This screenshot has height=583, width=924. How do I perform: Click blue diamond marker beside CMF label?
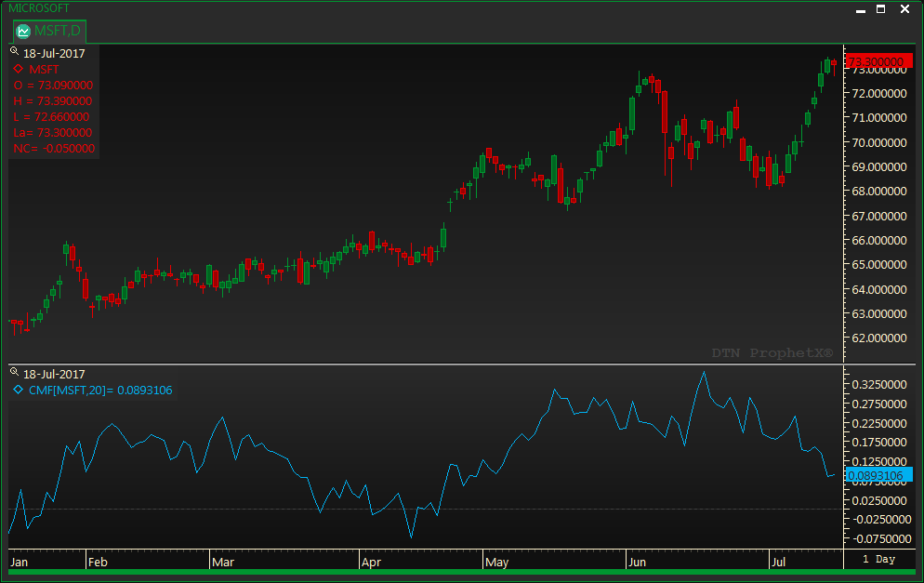pos(18,390)
